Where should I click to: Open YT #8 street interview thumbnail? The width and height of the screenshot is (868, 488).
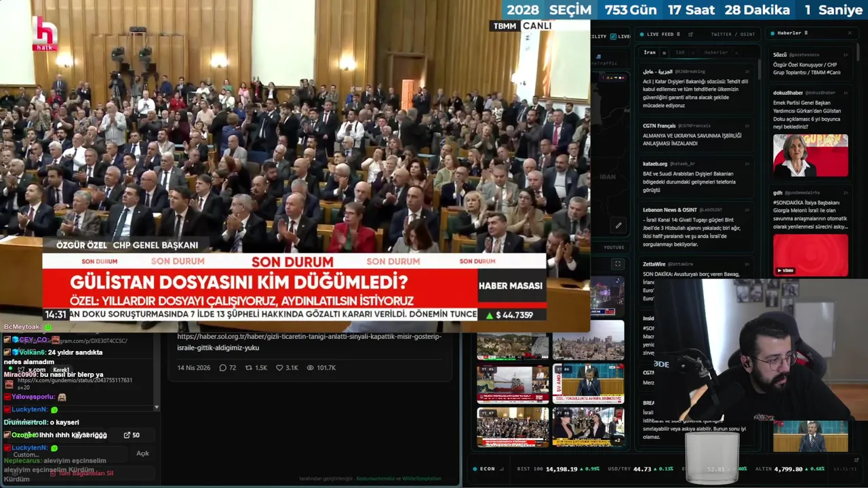588,427
